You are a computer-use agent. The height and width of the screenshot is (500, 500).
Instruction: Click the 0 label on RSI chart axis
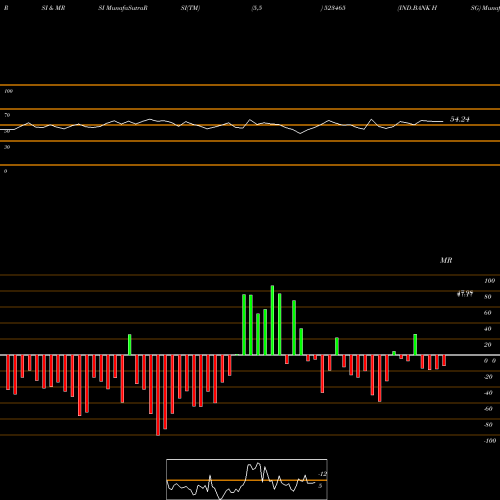pyautogui.click(x=5, y=171)
